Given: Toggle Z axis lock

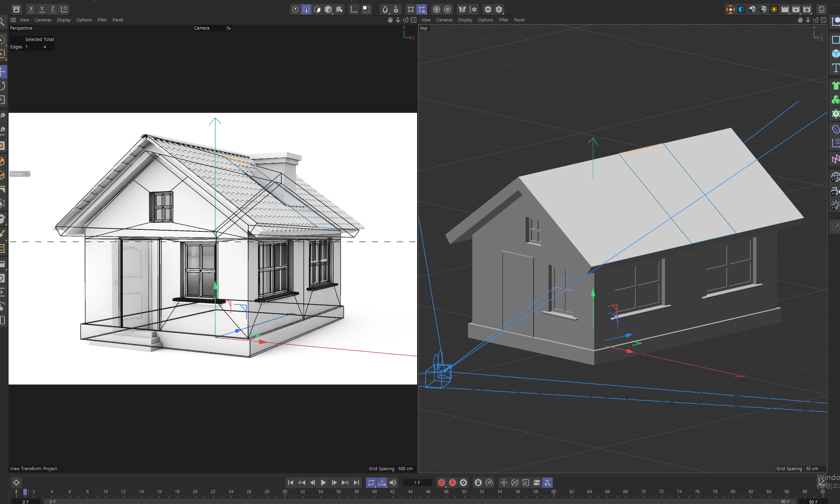Looking at the screenshot, I should click(x=53, y=9).
